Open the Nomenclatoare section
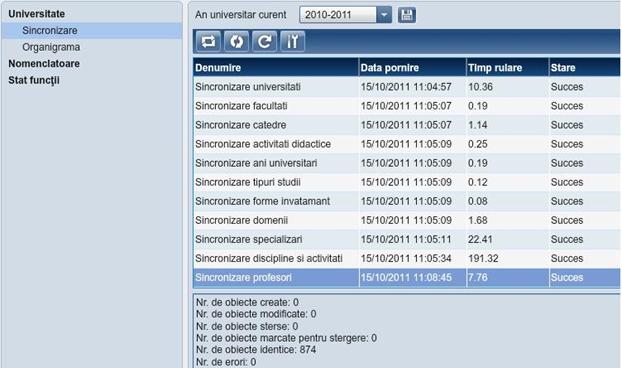The height and width of the screenshot is (368, 622). [x=44, y=64]
